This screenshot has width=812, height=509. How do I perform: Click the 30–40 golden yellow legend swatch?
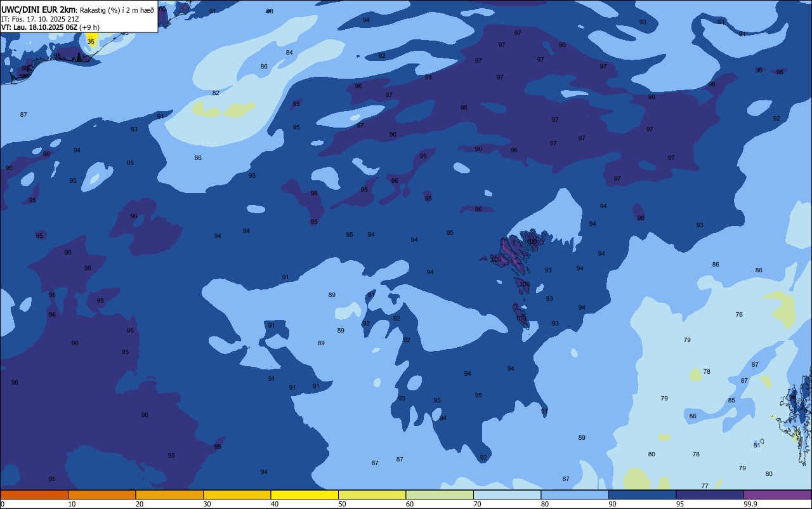pos(237,494)
